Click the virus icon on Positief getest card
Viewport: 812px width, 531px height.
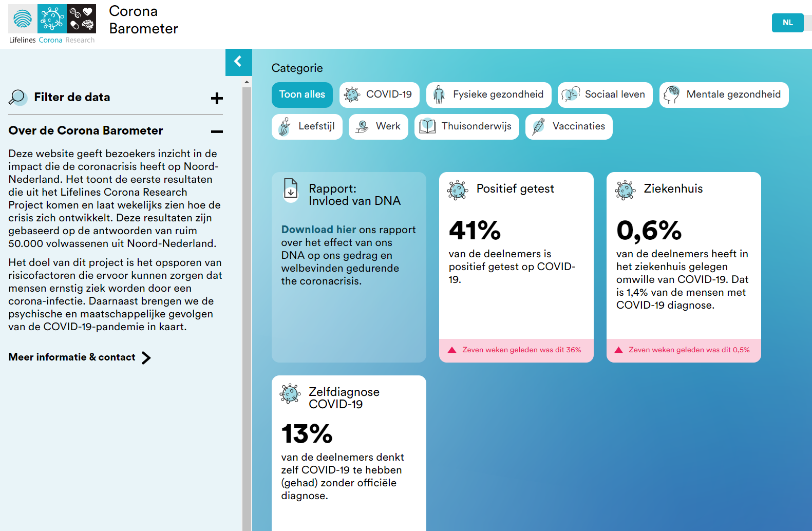457,190
